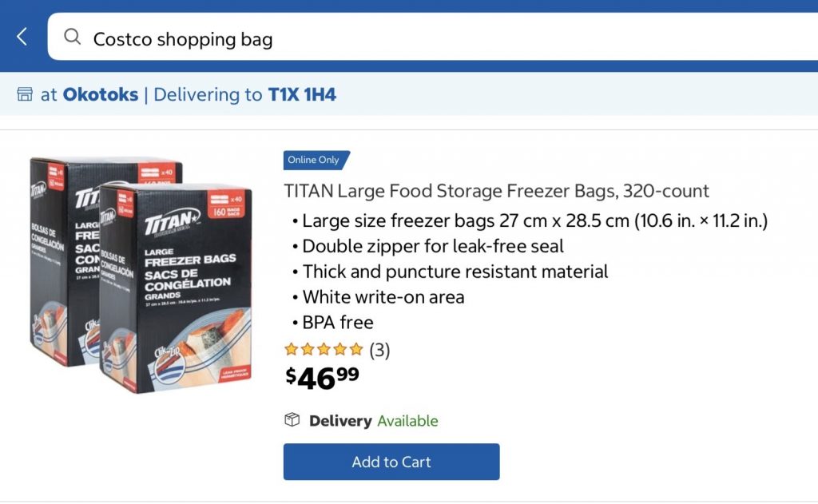
Task: Go back using the left arrow
Action: tap(22, 36)
